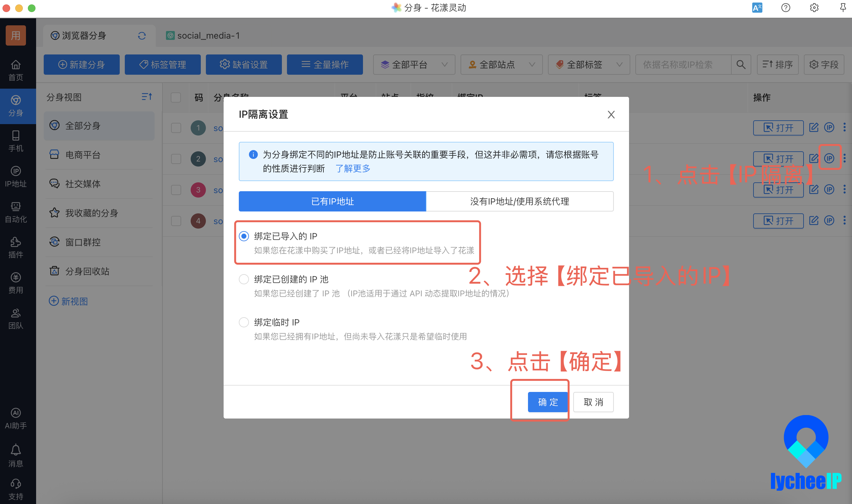Switch to 没有IP地址/使用系统代理 tab
This screenshot has height=504, width=852.
pyautogui.click(x=519, y=201)
